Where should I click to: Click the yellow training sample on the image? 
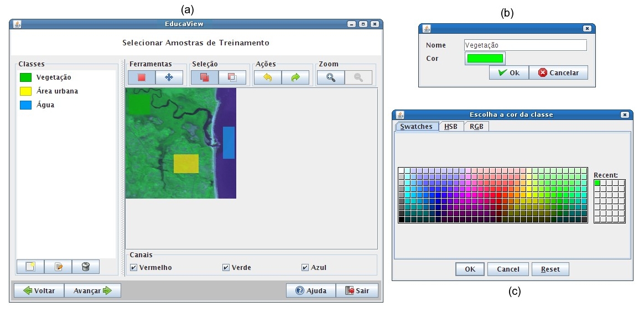coord(186,164)
